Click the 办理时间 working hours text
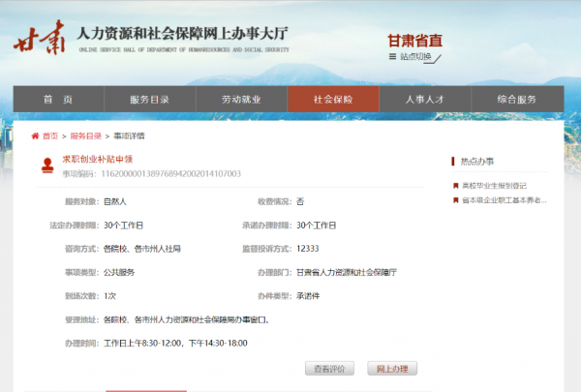 point(175,343)
